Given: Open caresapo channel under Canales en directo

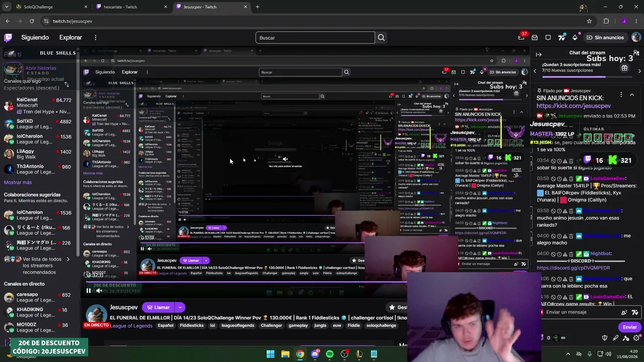Looking at the screenshot, I should pos(38,297).
